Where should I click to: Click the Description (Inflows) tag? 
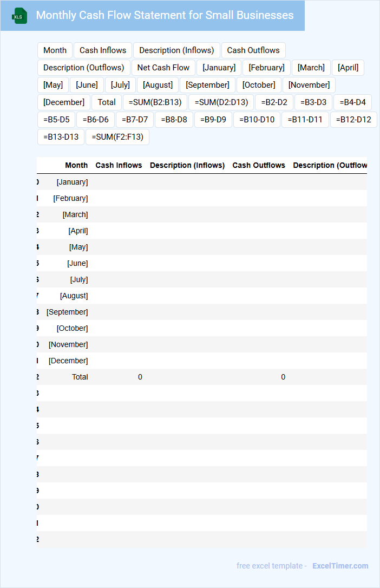point(176,50)
